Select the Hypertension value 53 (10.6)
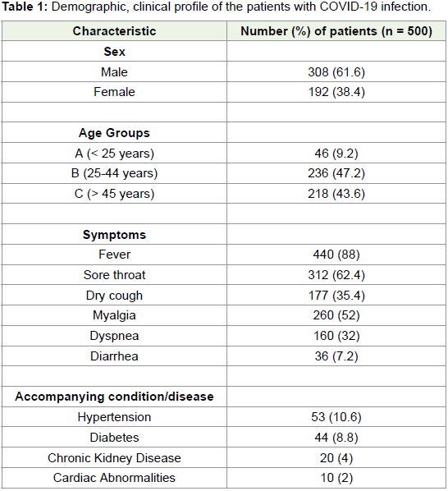Image resolution: width=448 pixels, height=491 pixels. click(x=336, y=417)
